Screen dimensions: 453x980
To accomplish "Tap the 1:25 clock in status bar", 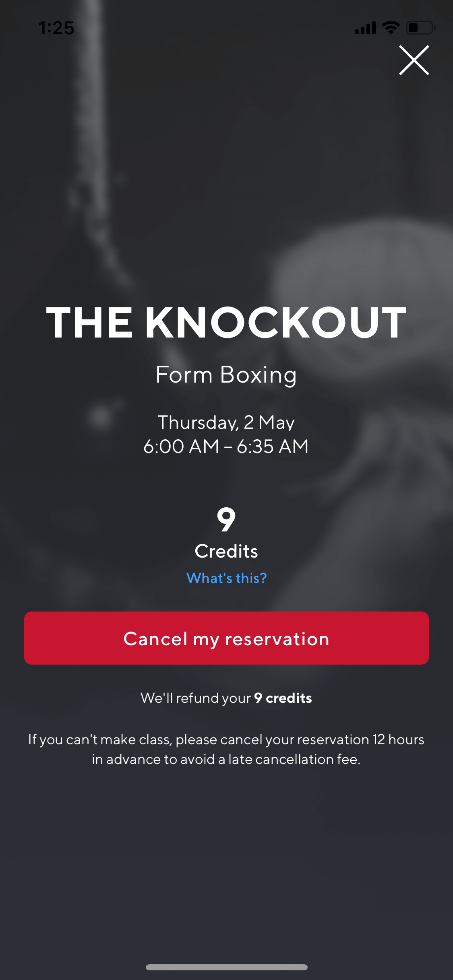I will click(x=56, y=28).
